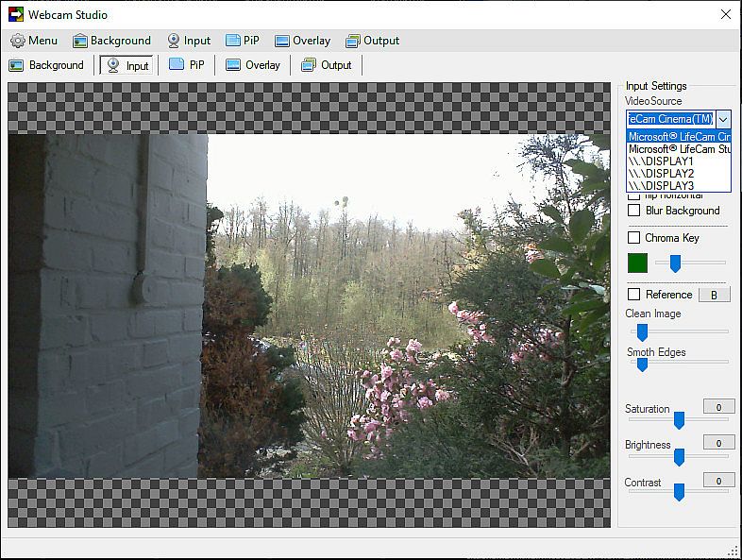This screenshot has height=560, width=742.
Task: Click the webcam preview image
Action: point(309,306)
